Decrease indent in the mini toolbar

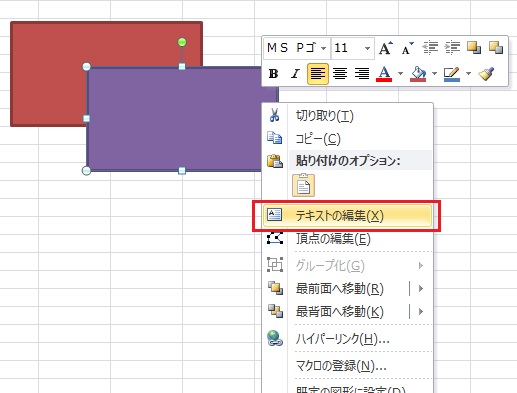click(430, 48)
